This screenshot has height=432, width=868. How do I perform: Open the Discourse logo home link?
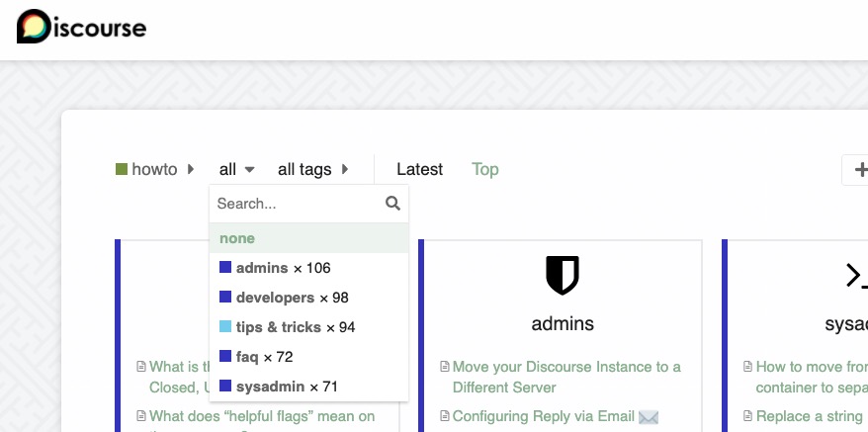pos(81,27)
